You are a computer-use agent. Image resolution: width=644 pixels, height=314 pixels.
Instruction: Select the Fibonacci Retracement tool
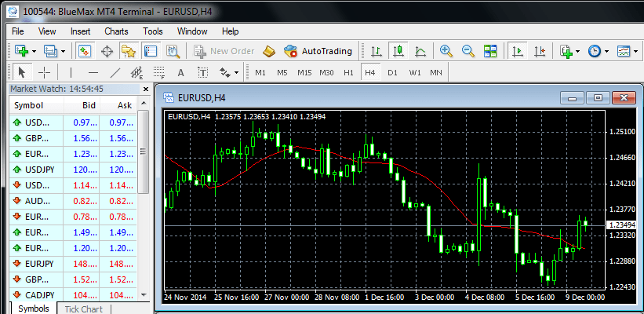pos(159,73)
